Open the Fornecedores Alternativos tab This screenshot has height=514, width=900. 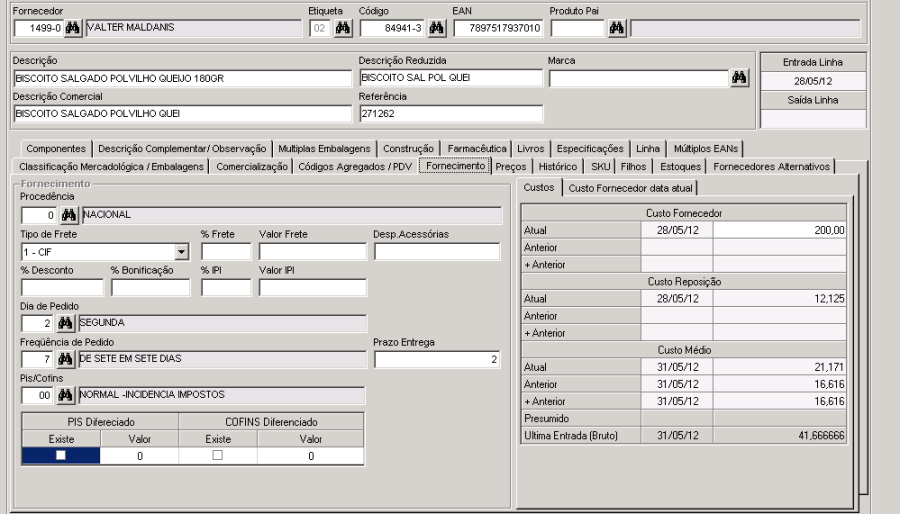(x=771, y=166)
